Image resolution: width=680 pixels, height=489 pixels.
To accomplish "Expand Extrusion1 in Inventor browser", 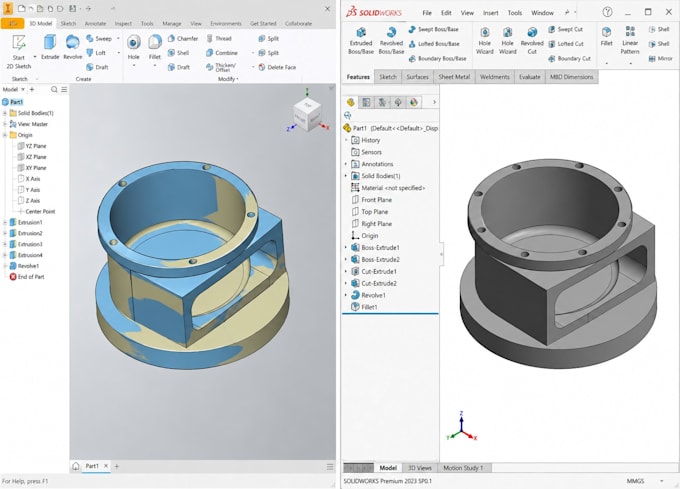I will coord(5,222).
